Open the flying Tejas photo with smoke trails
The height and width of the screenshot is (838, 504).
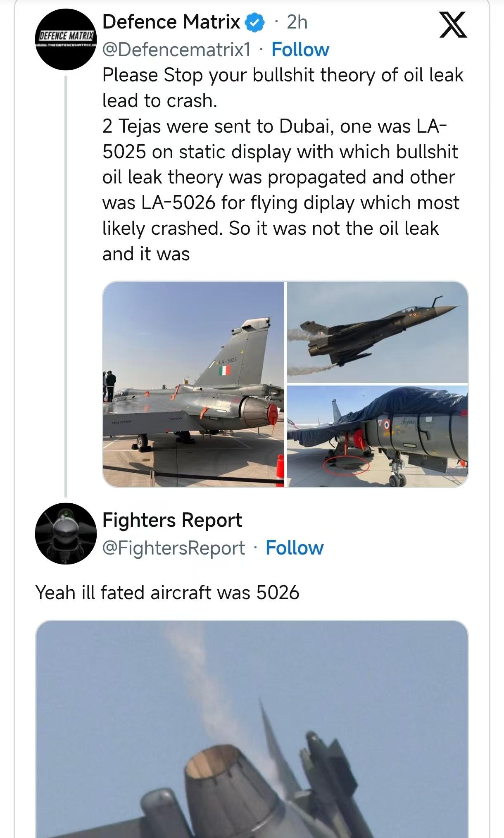(377, 332)
